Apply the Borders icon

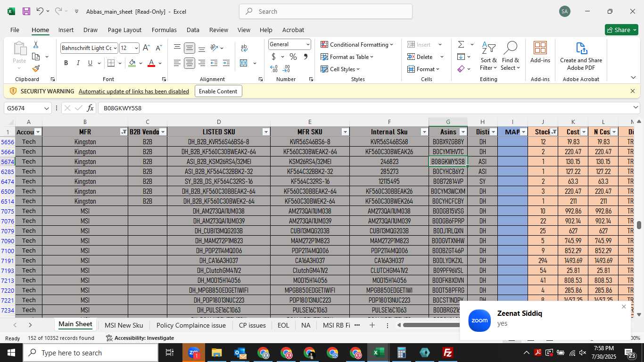(x=111, y=63)
